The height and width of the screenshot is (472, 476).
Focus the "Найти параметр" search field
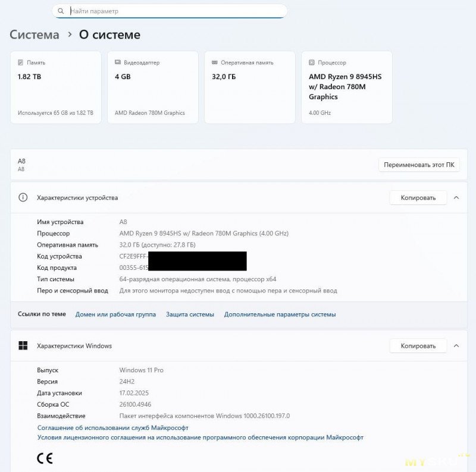pos(170,11)
